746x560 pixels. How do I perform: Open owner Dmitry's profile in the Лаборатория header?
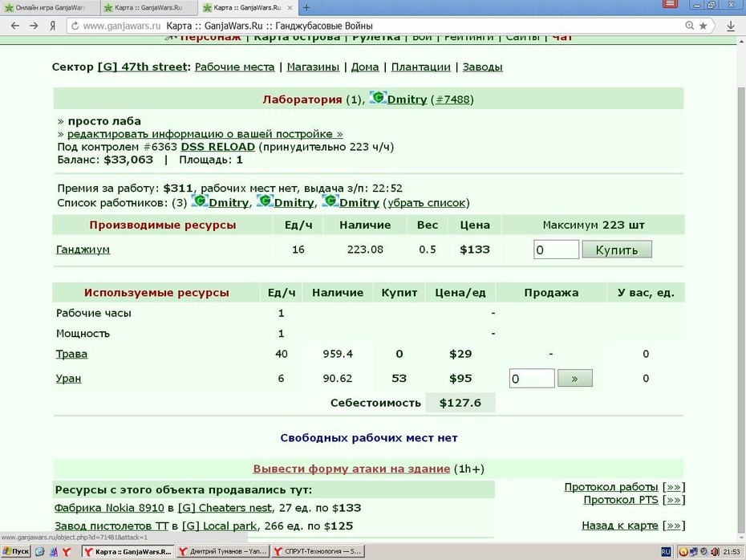pos(407,99)
